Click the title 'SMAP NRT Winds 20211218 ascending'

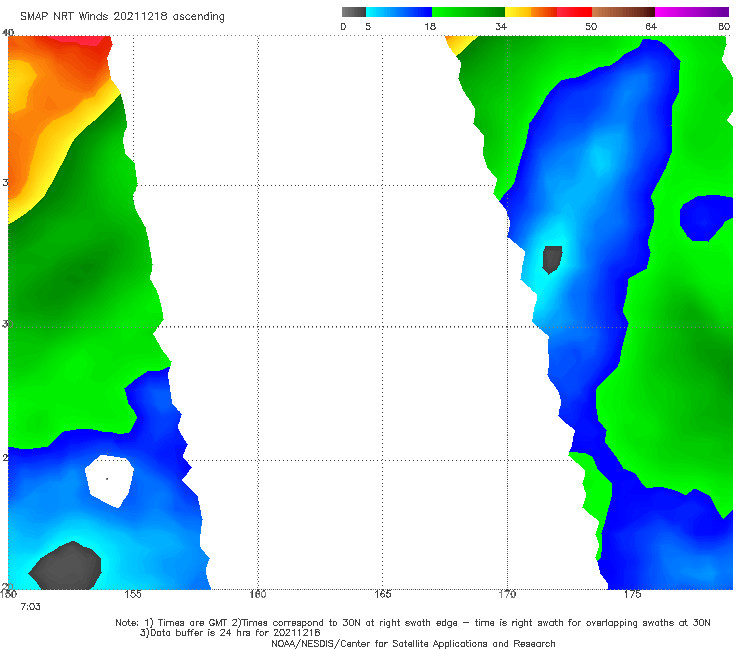[x=122, y=16]
